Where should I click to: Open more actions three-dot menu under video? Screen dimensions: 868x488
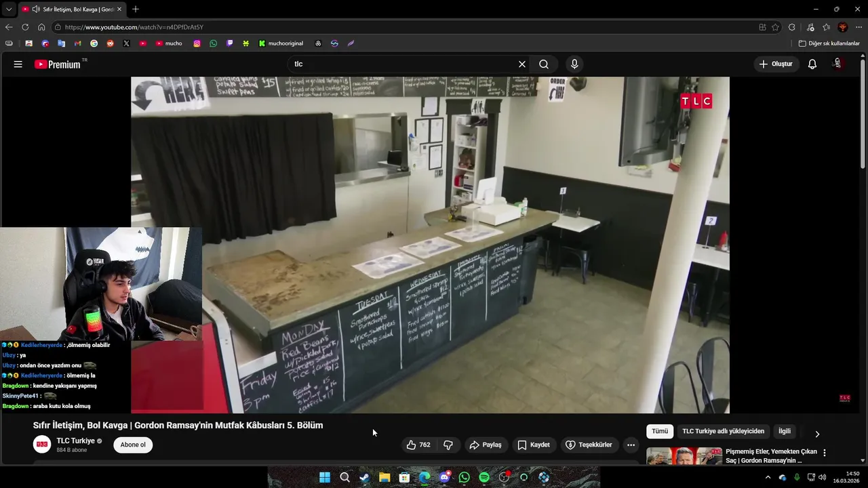[631, 445]
